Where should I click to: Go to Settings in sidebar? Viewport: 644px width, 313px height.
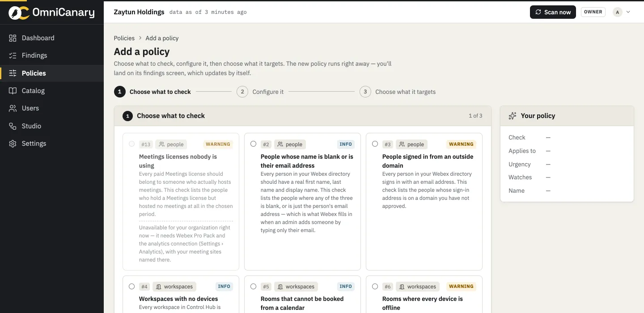pyautogui.click(x=52, y=144)
